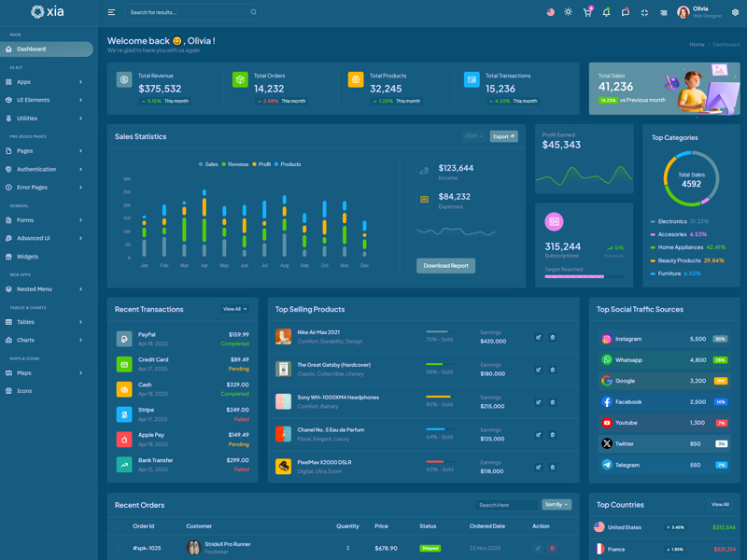This screenshot has height=560, width=747.
Task: Click View All in Recent Transactions
Action: click(234, 309)
